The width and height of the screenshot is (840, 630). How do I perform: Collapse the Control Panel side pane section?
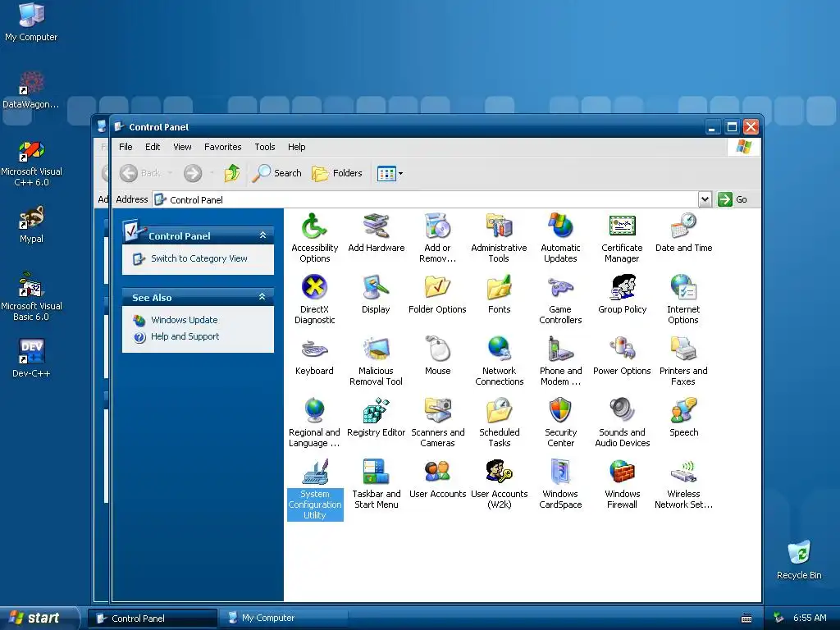pos(262,235)
